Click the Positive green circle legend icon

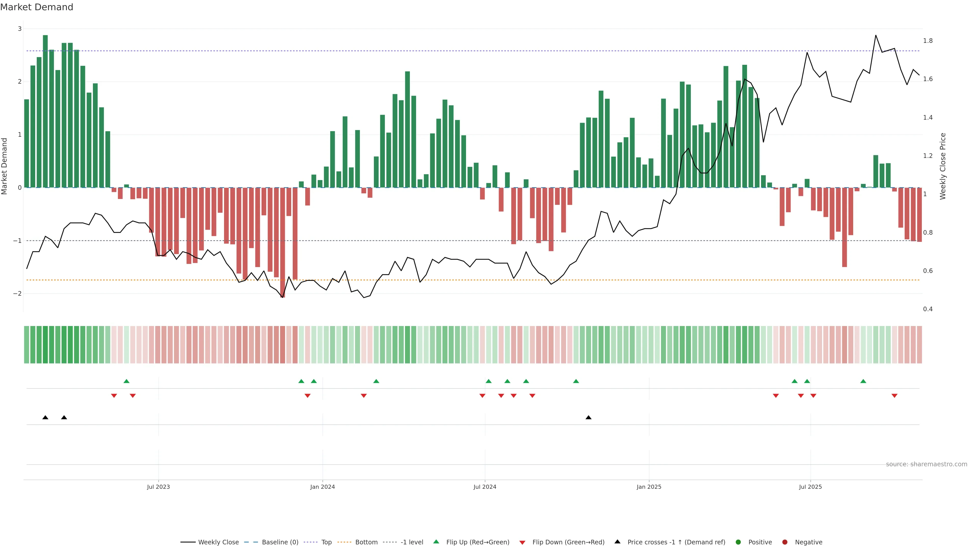(x=738, y=542)
